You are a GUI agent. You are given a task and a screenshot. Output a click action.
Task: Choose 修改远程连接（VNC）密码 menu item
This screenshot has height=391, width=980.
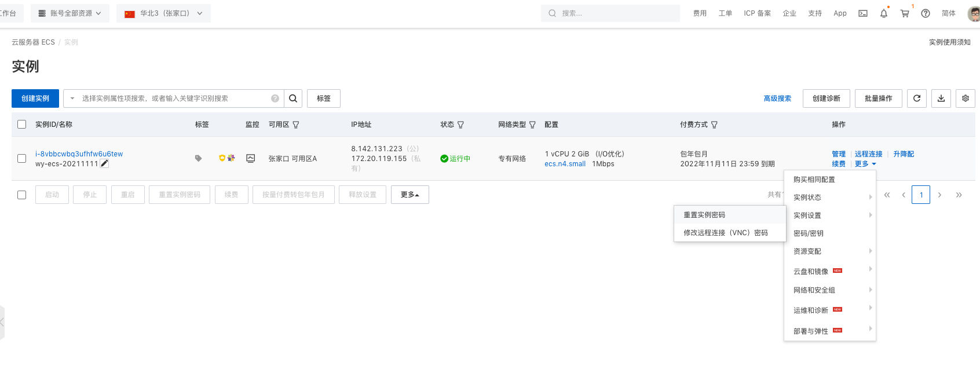(725, 233)
